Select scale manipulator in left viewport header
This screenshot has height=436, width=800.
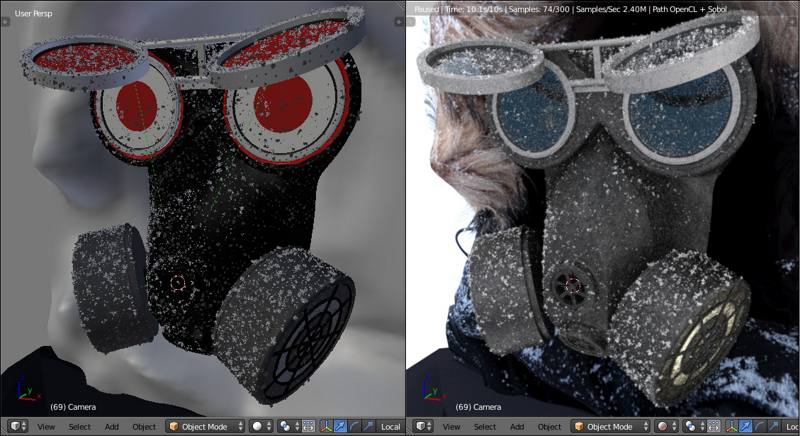click(x=367, y=426)
